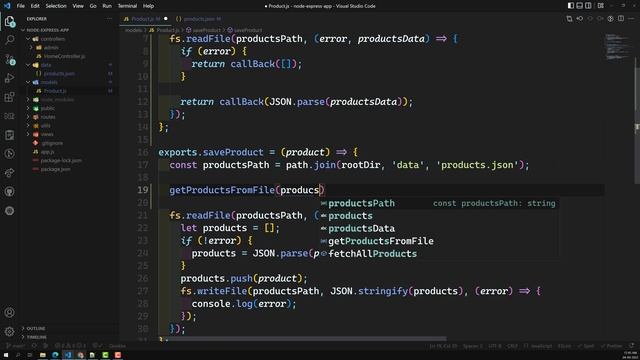Open customize layout control
The width and height of the screenshot is (640, 360).
click(x=600, y=6)
